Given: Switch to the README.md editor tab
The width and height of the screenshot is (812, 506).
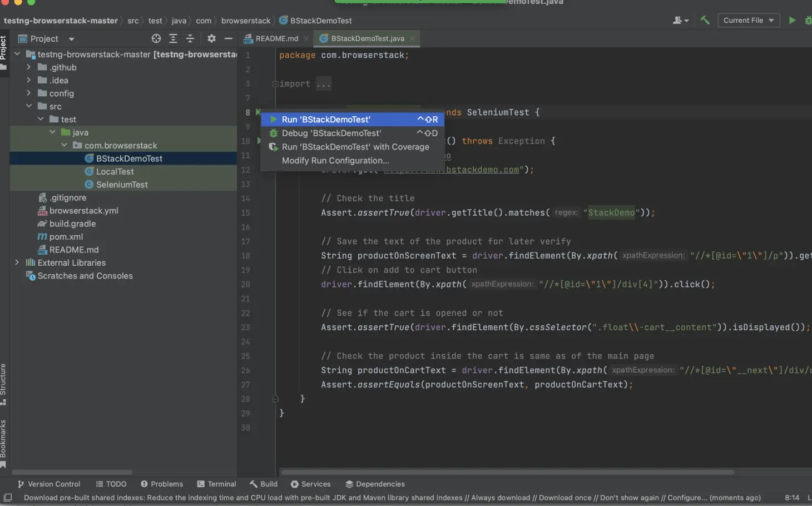Looking at the screenshot, I should tap(275, 38).
